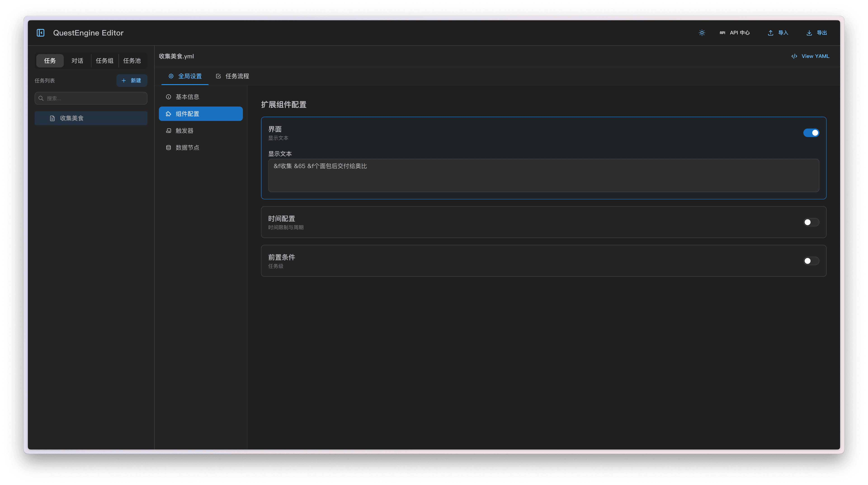Image resolution: width=868 pixels, height=485 pixels.
Task: Switch to the 任务流程 tab
Action: pos(233,76)
